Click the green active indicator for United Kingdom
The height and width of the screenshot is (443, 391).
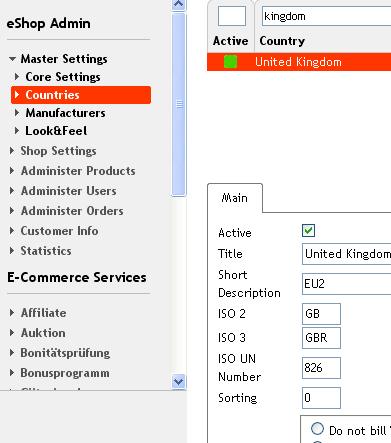230,62
